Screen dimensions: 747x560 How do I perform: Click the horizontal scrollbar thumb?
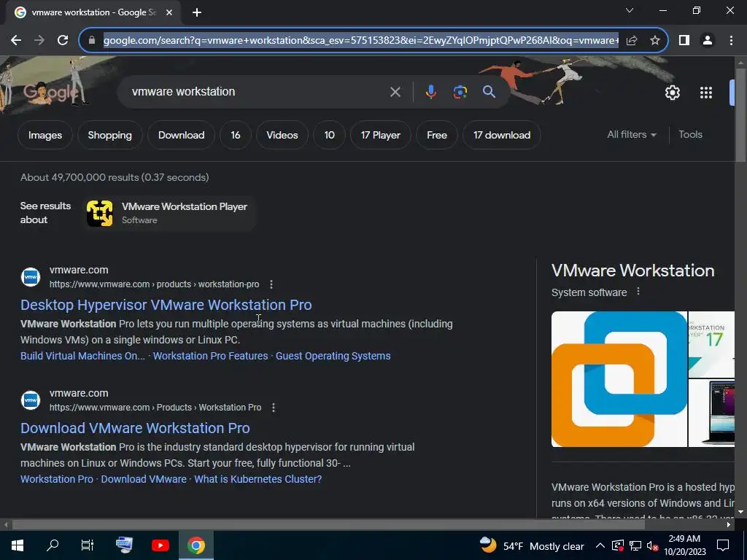tap(328, 525)
